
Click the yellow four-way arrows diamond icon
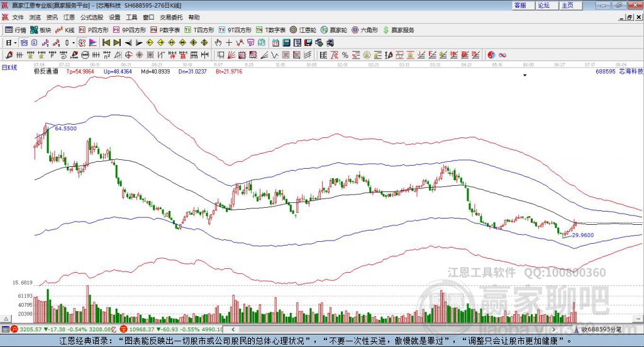coord(194,43)
